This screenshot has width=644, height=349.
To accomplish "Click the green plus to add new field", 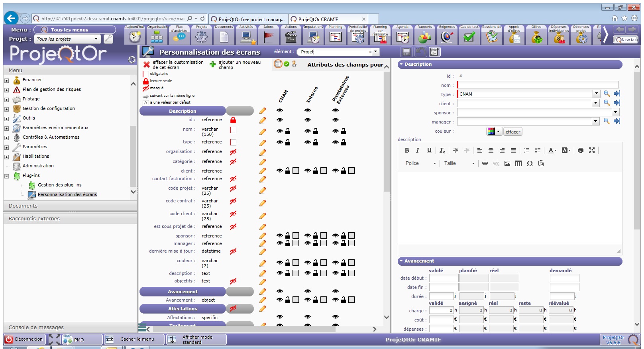I will (213, 65).
